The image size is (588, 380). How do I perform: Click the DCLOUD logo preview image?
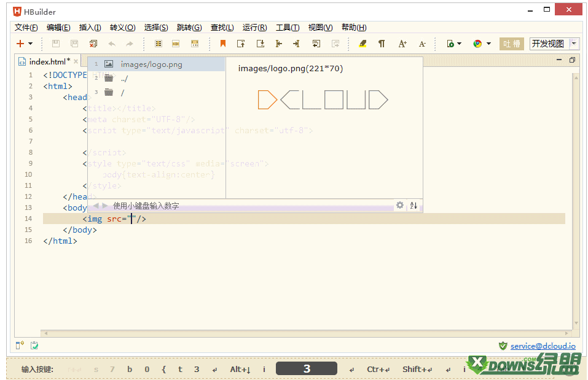pos(323,99)
